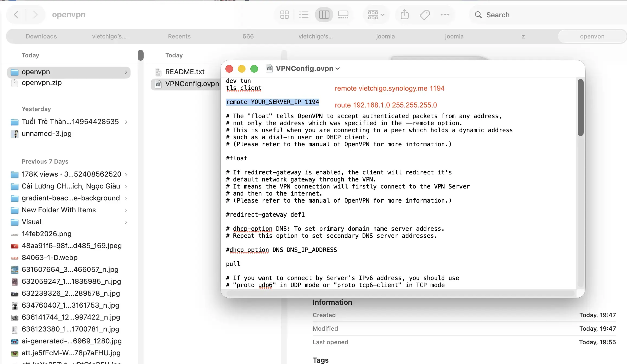
Task: Select the ai-generated-...6969_1280.jpg thumbnail icon
Action: coord(15,342)
